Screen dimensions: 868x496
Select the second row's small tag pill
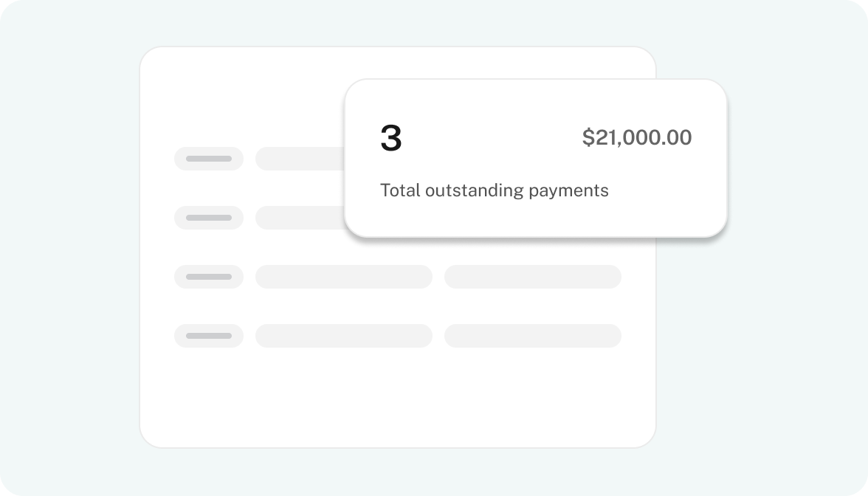coord(209,218)
